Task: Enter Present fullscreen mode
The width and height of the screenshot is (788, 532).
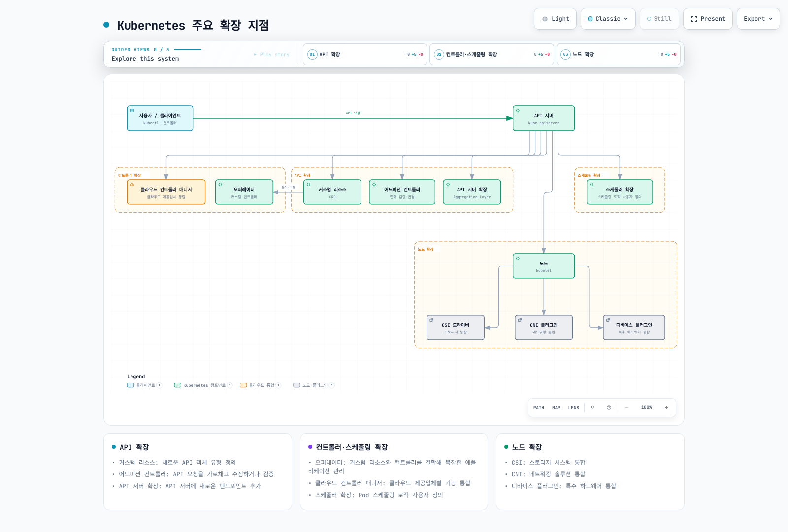Action: click(708, 19)
